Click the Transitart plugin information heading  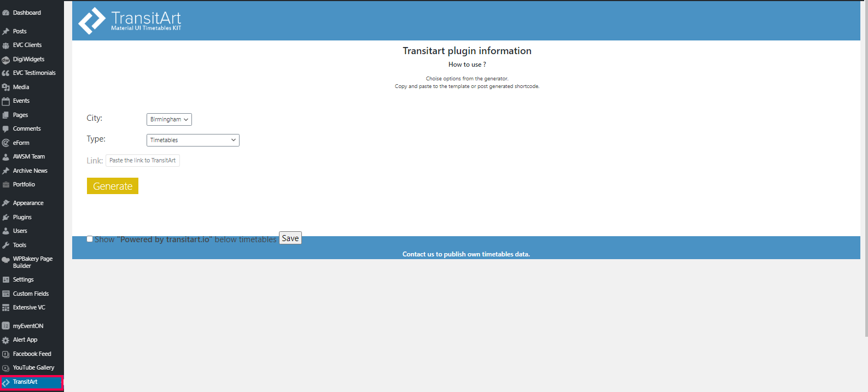click(467, 51)
